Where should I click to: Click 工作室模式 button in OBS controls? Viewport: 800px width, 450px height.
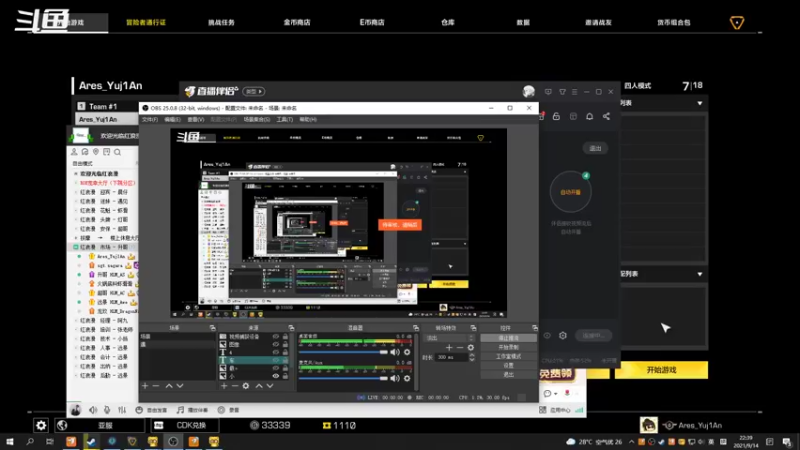(x=508, y=356)
